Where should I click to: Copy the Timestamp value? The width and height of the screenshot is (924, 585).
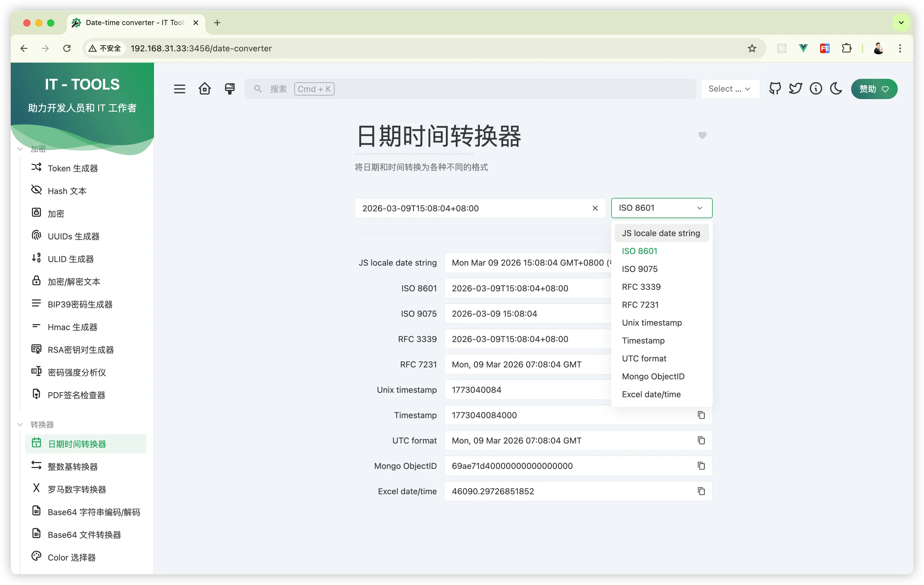pos(701,415)
